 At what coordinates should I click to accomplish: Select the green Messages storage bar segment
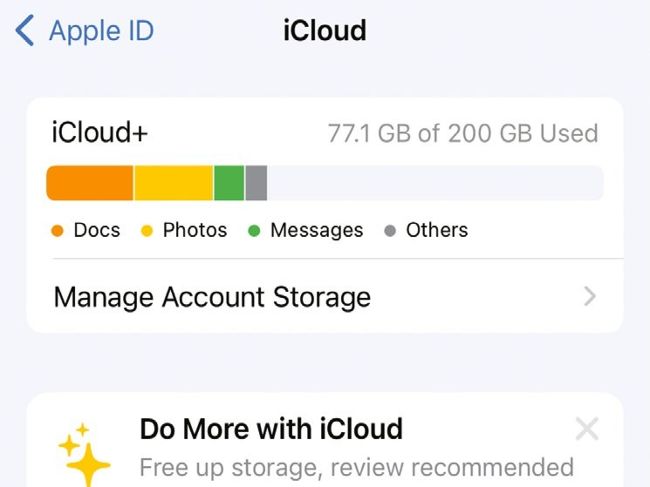pos(229,183)
